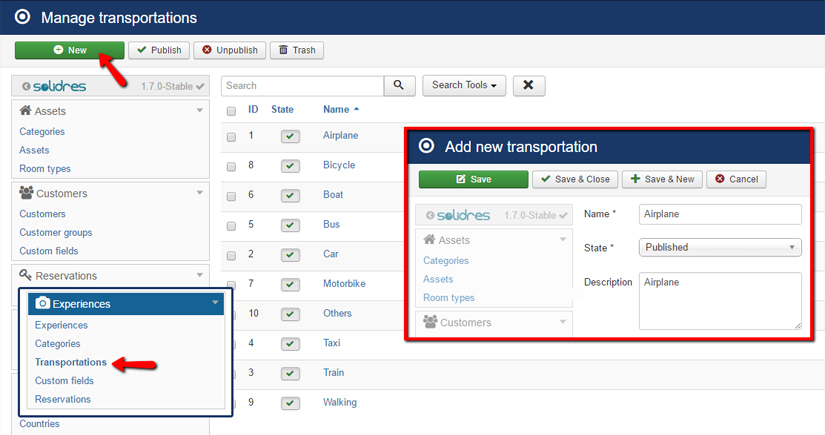This screenshot has width=825, height=435.
Task: Click the Assets house icon in main sidebar
Action: point(25,110)
